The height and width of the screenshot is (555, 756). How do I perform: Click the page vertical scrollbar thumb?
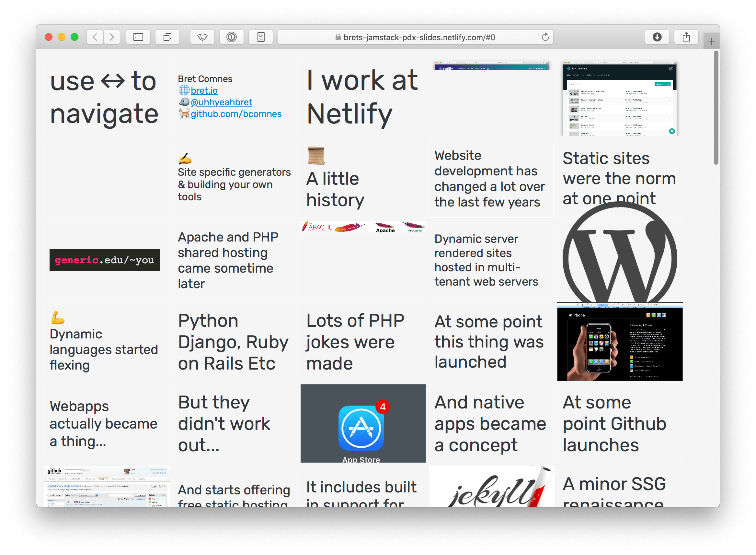click(x=716, y=108)
